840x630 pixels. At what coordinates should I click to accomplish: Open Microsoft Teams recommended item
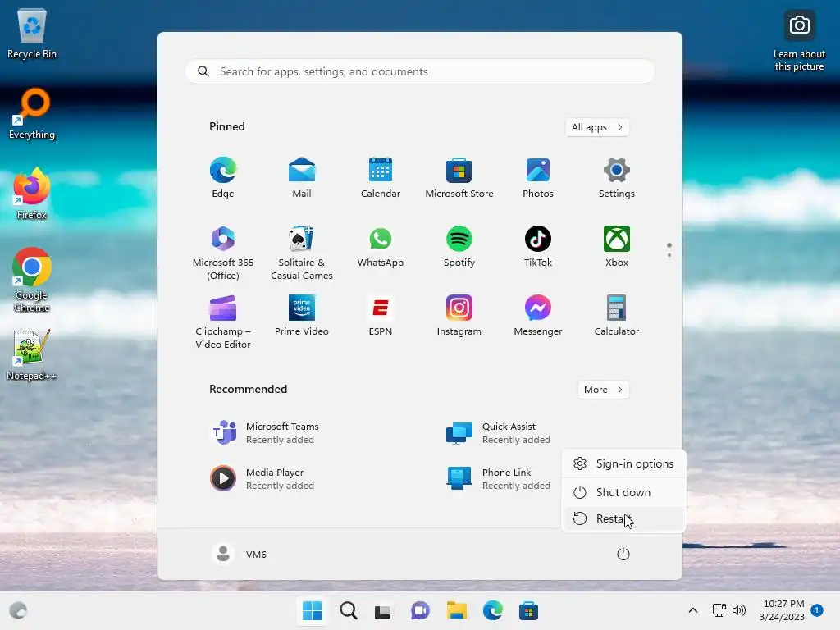click(x=265, y=433)
